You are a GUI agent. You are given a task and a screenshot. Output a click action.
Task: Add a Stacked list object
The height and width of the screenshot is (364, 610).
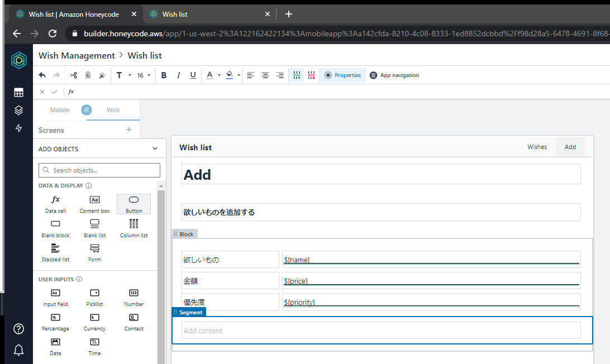pyautogui.click(x=56, y=253)
